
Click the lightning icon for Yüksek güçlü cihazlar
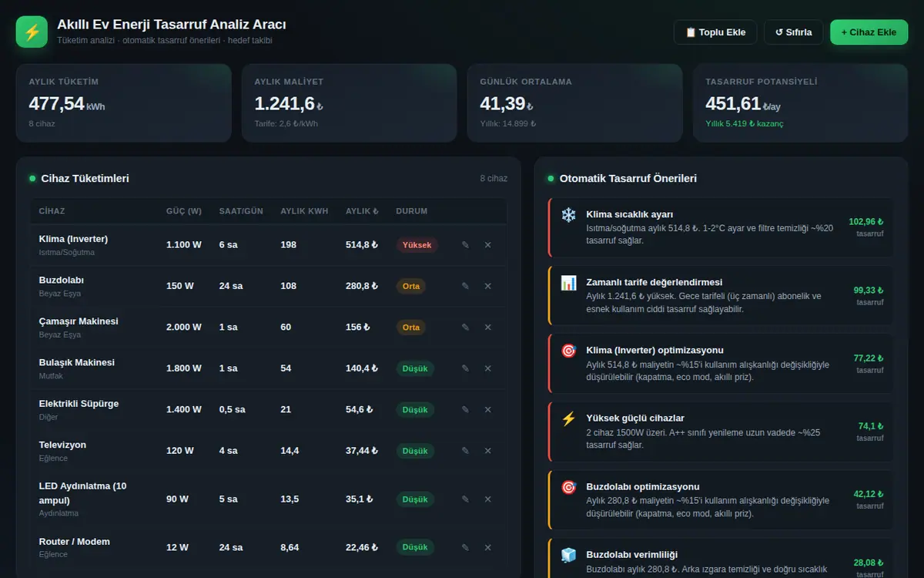click(568, 418)
